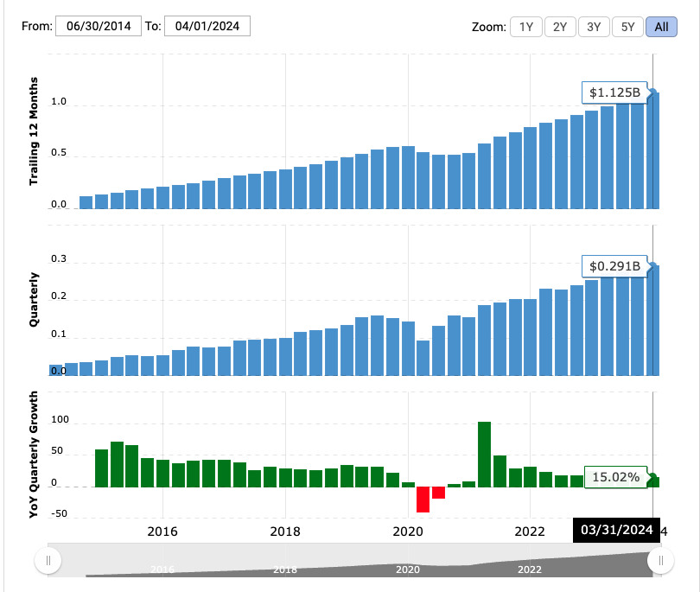This screenshot has height=592, width=700.
Task: Select the first blue Quarterly chart bar
Action: [56, 370]
